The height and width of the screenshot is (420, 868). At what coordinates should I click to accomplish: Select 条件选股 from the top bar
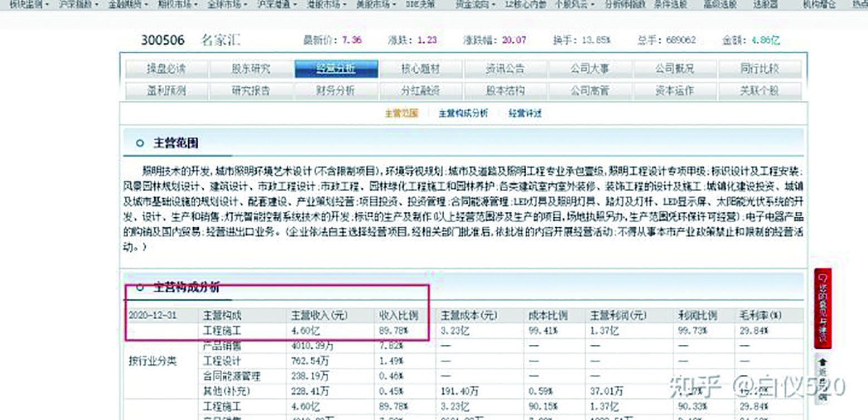[x=670, y=5]
